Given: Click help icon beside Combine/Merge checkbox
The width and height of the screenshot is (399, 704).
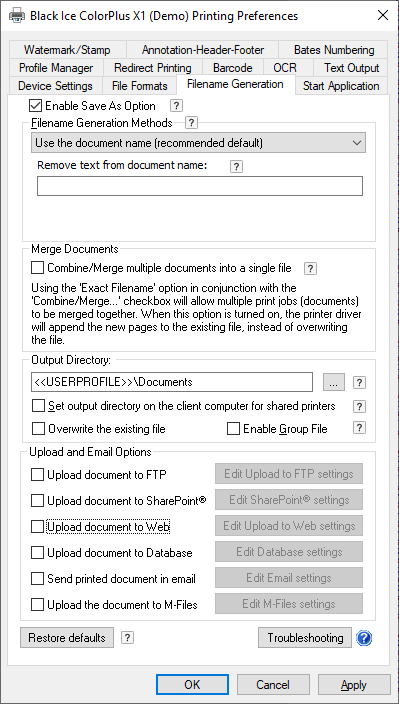Looking at the screenshot, I should 310,268.
